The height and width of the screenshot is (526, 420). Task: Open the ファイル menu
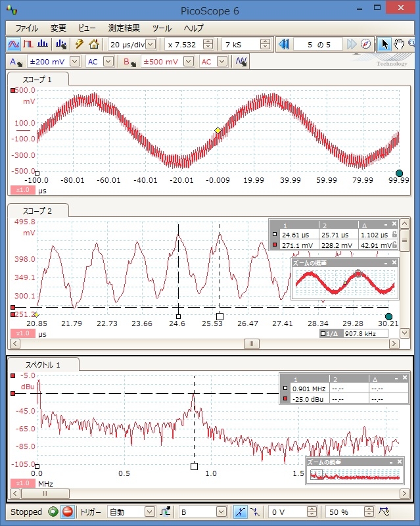click(x=27, y=28)
